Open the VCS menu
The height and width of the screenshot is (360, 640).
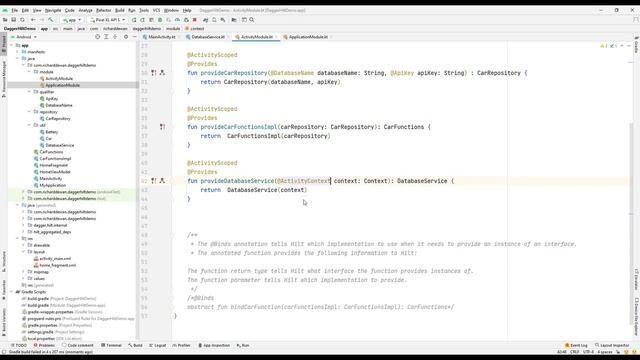(156, 10)
